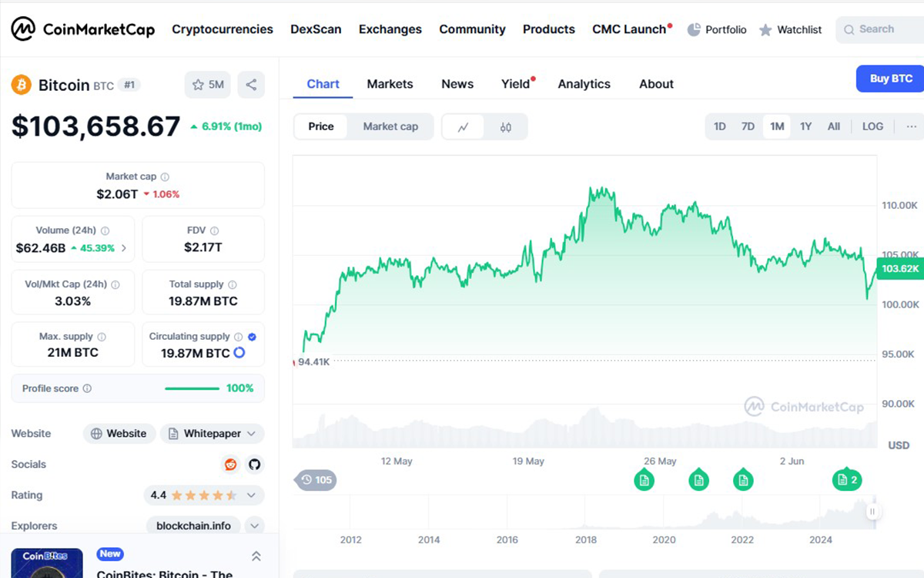Switch to the Chart tab
Image resolution: width=924 pixels, height=578 pixels.
coord(323,84)
